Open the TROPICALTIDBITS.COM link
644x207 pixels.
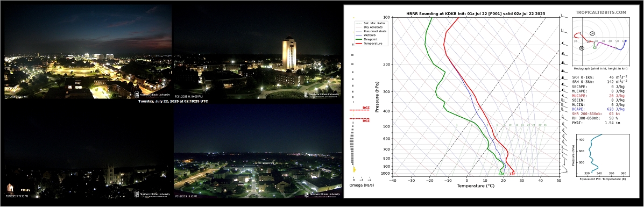pyautogui.click(x=601, y=13)
